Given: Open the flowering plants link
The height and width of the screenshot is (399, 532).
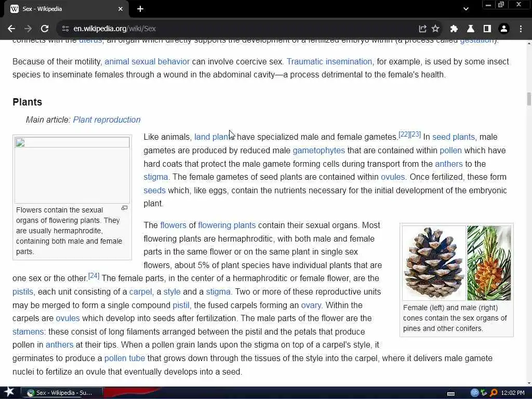Looking at the screenshot, I should point(227,225).
